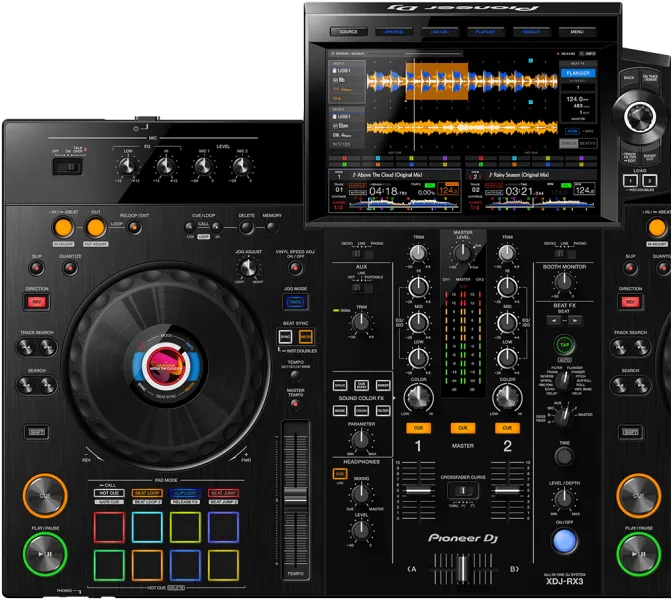Tap the BEAT FX beat left arrow

pyautogui.click(x=554, y=321)
